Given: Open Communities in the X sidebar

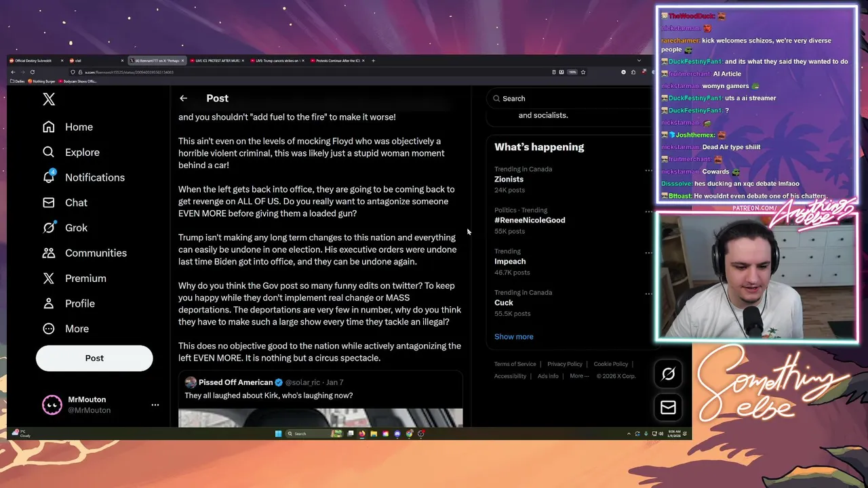Looking at the screenshot, I should tap(85, 253).
